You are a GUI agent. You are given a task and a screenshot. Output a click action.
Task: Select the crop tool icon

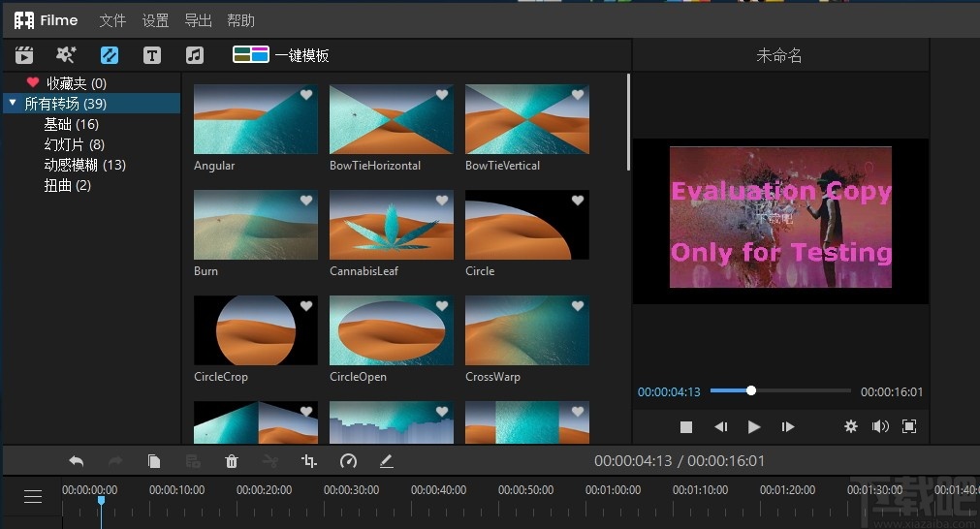[309, 461]
